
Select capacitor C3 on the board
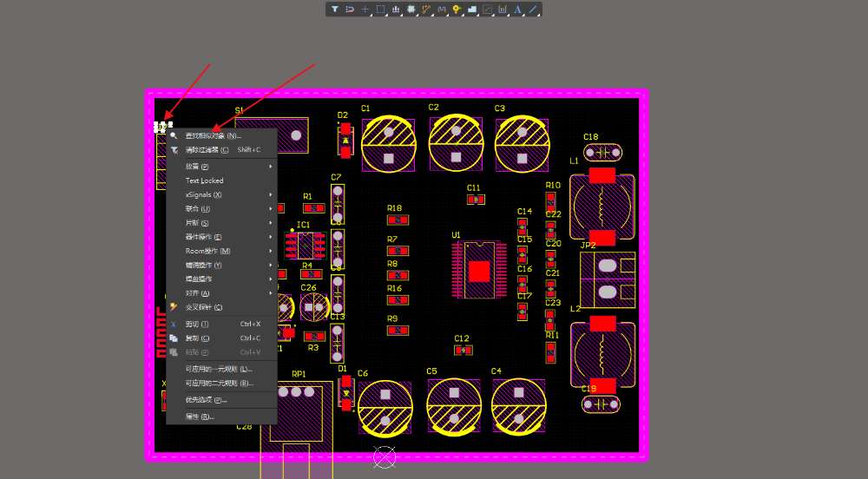pos(522,144)
